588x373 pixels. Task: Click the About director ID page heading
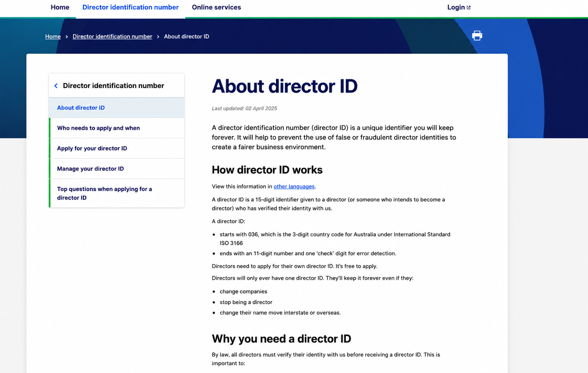coord(285,86)
